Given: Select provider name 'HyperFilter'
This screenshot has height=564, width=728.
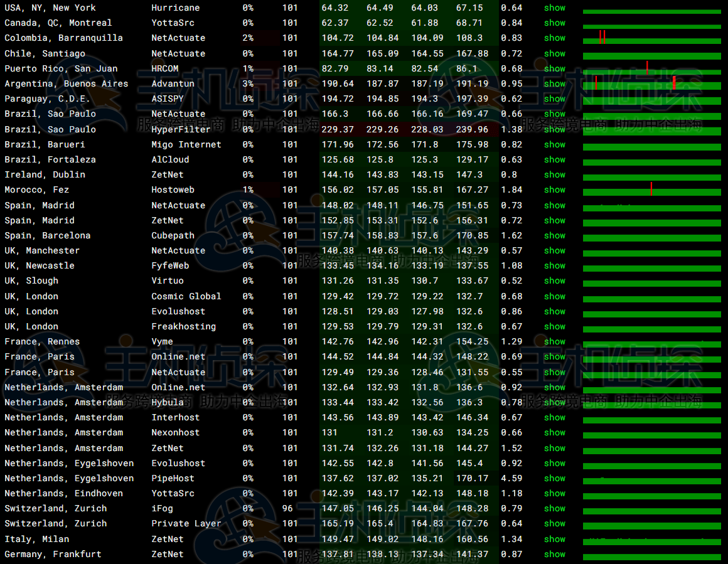Looking at the screenshot, I should pyautogui.click(x=181, y=129).
